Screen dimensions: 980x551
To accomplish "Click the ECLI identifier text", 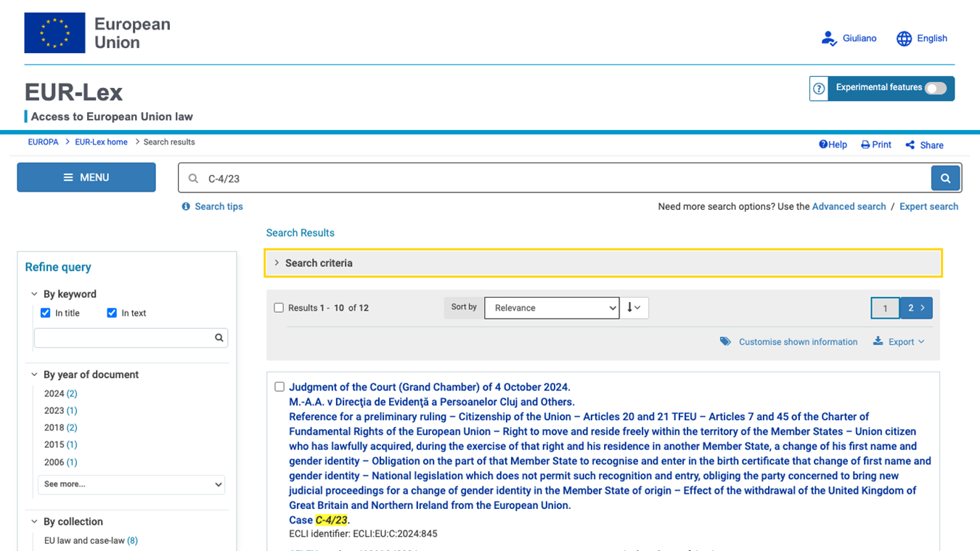I will 363,534.
